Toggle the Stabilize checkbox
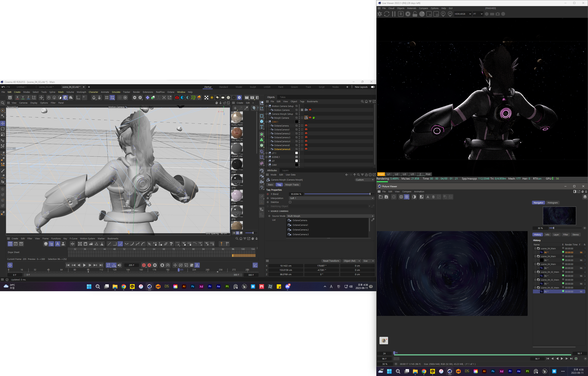 coord(290,202)
